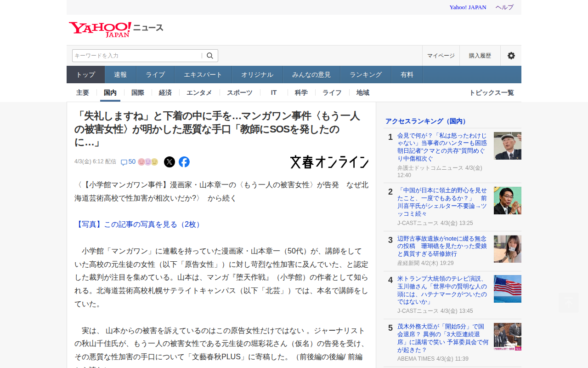This screenshot has height=368, width=588.
Task: Open ranking 4 article about トランプ大統領
Action: 443,290
